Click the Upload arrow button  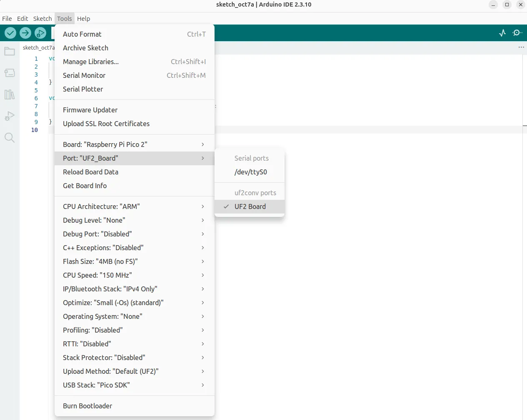point(25,33)
